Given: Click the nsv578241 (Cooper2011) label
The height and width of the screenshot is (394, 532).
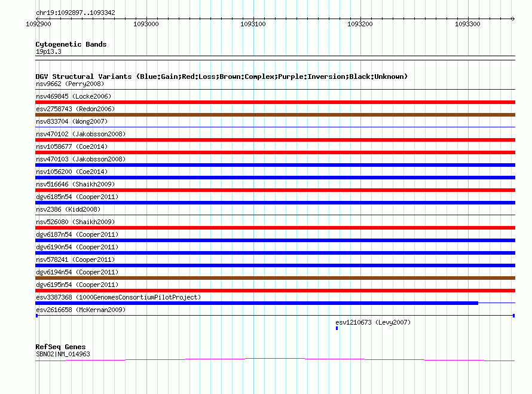Looking at the screenshot, I should 75,259.
